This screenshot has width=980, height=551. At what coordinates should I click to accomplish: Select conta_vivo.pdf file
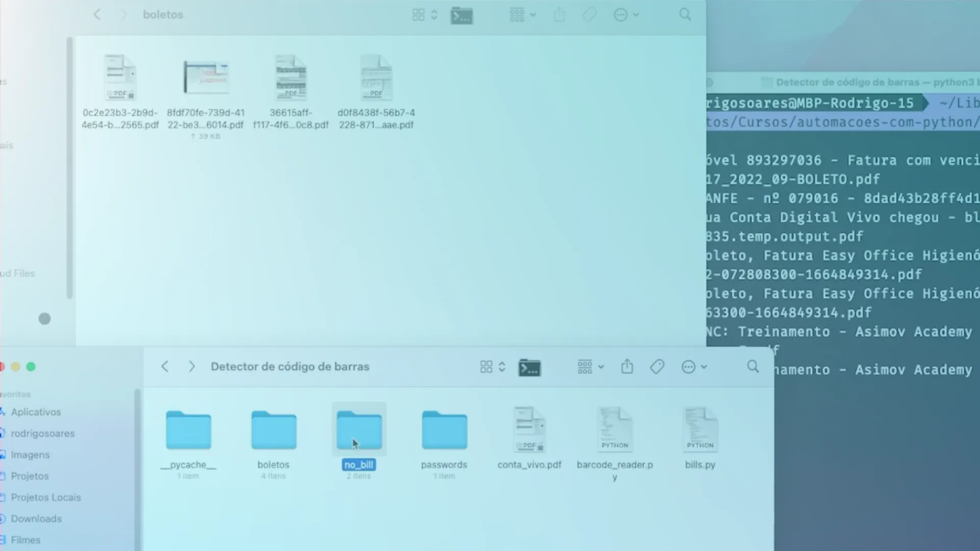529,431
